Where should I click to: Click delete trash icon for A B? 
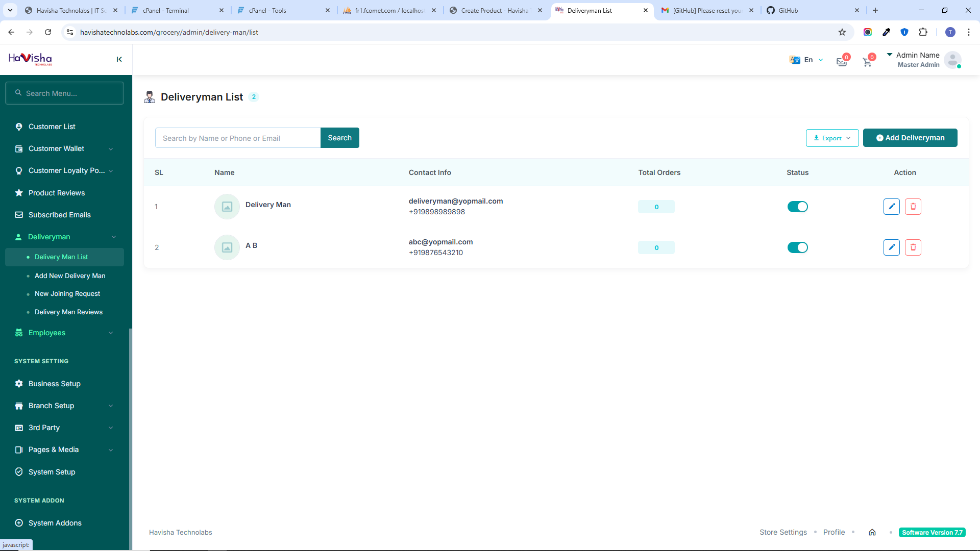(x=913, y=247)
